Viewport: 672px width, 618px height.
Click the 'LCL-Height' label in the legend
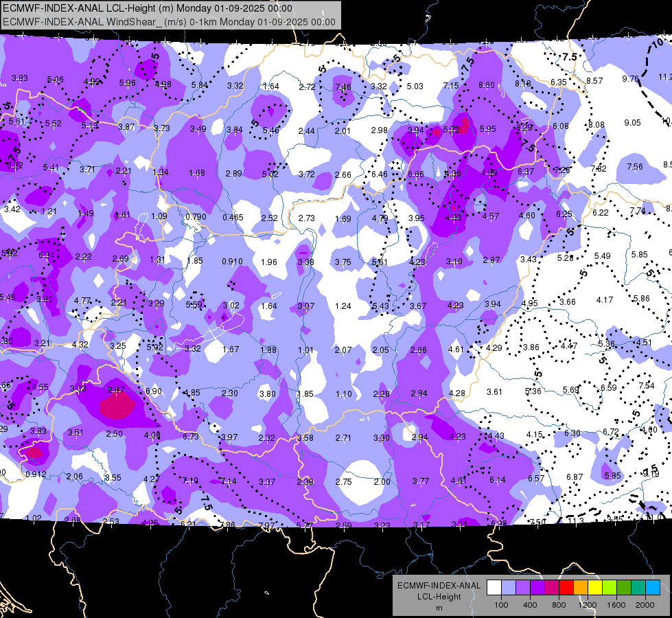click(439, 597)
